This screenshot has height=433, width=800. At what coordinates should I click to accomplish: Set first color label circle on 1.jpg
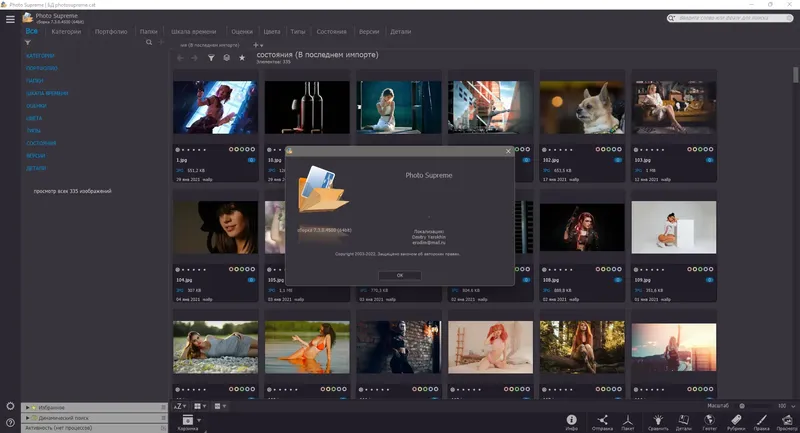coord(231,149)
